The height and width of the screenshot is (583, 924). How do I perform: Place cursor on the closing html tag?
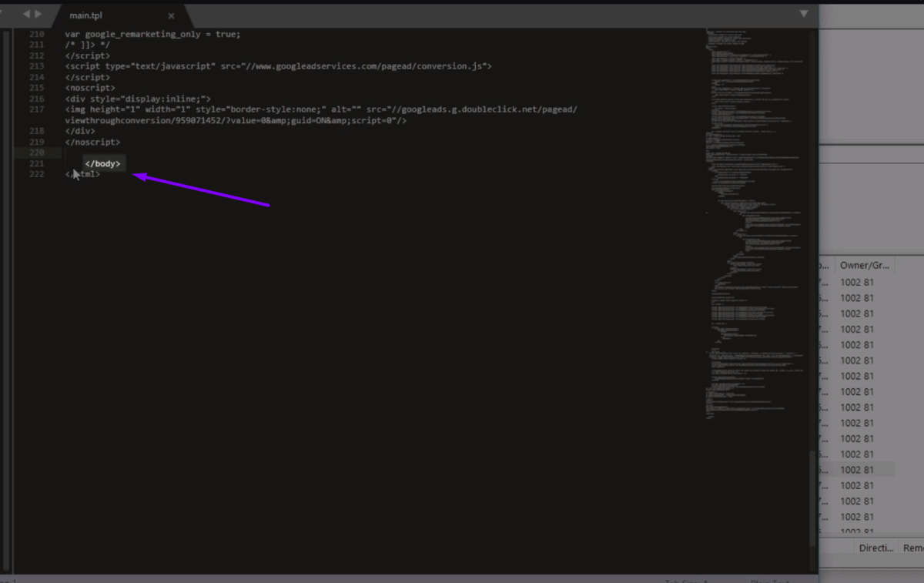click(83, 174)
